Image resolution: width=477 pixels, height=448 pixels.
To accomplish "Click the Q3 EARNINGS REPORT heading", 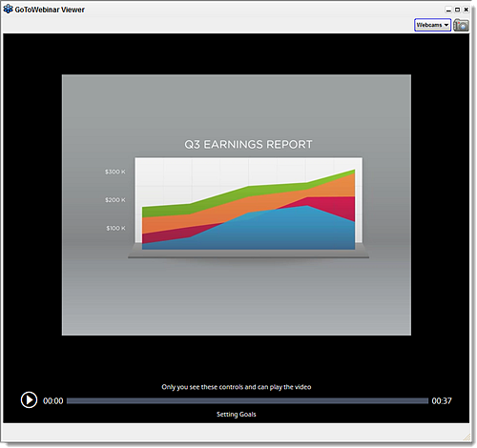I will (248, 144).
